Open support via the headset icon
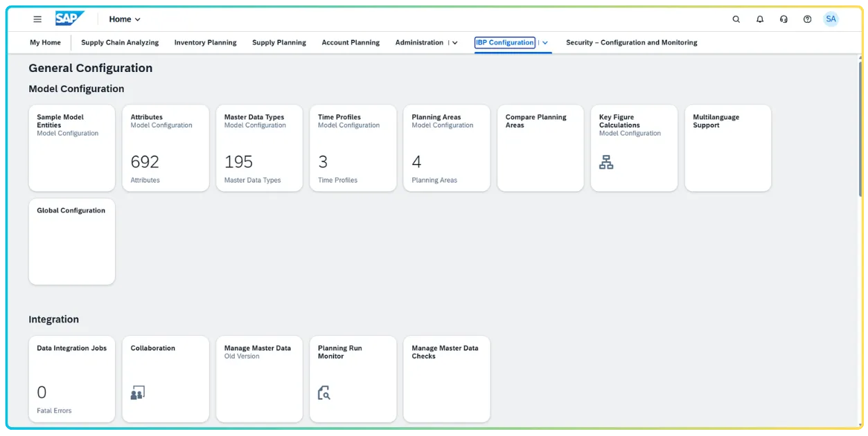868x436 pixels. [783, 19]
